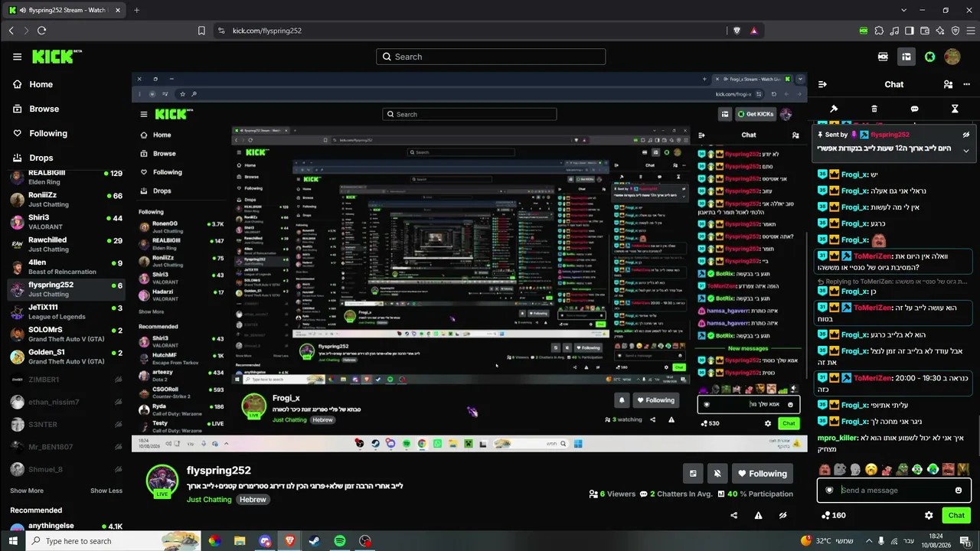The image size is (980, 551).
Task: Click the Hebrew language tag
Action: click(253, 500)
